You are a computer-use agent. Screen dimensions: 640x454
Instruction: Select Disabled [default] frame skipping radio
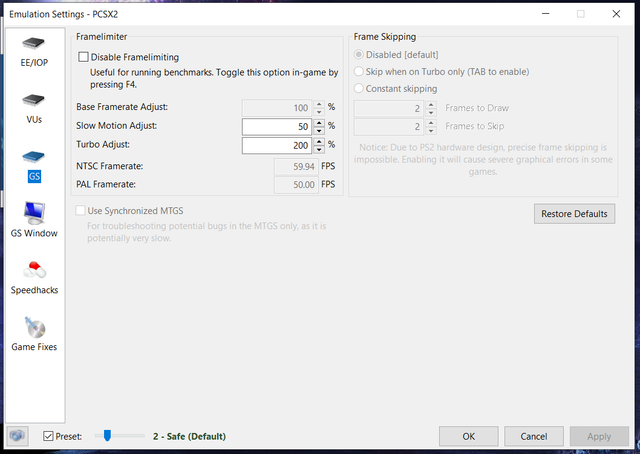click(x=358, y=54)
